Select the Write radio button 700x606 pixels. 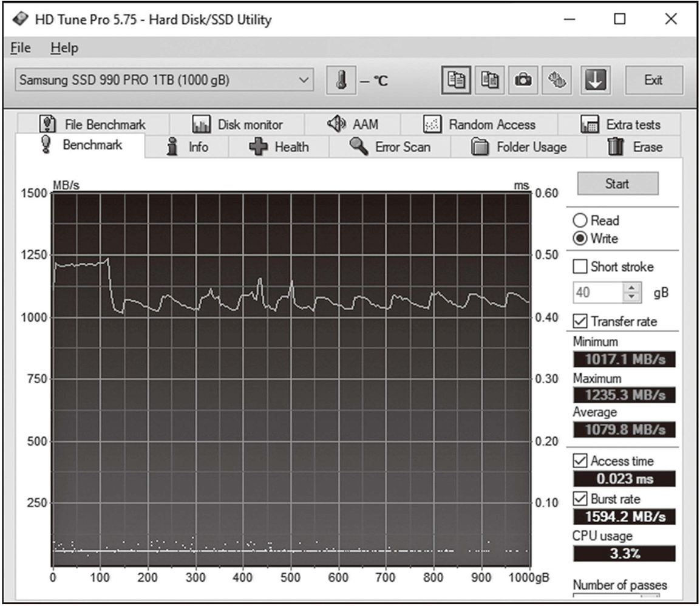point(580,239)
